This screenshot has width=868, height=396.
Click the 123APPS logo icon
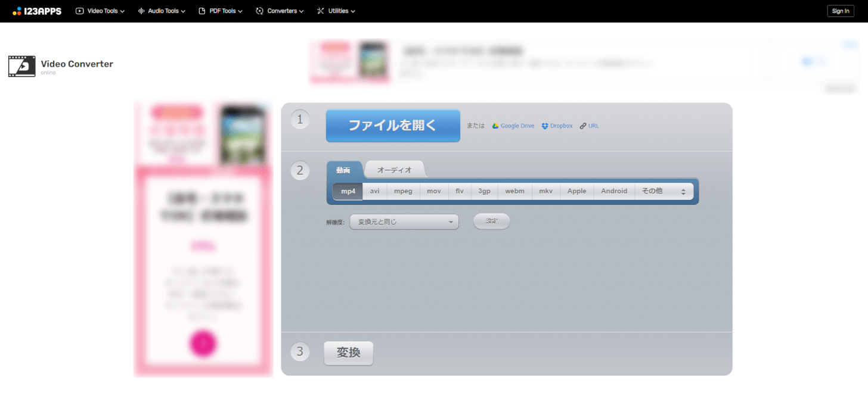point(17,11)
